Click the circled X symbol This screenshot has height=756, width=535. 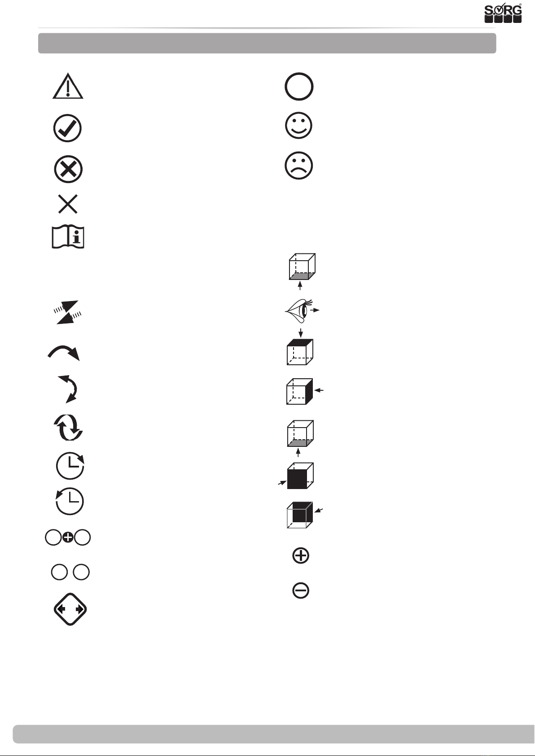(x=68, y=170)
